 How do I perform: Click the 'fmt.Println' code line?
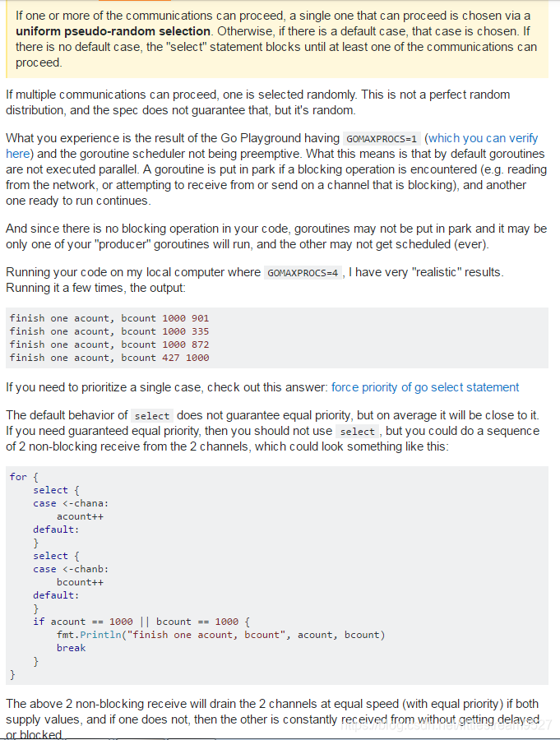pyautogui.click(x=220, y=636)
